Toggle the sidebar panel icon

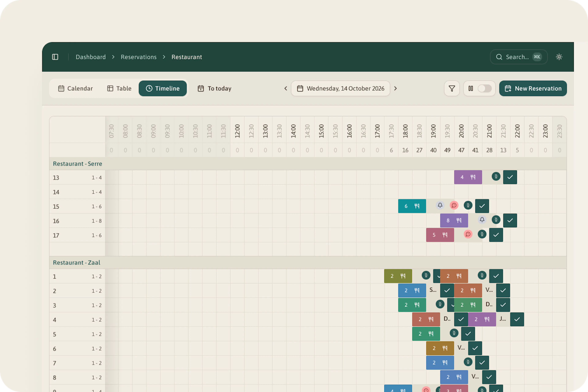55,57
